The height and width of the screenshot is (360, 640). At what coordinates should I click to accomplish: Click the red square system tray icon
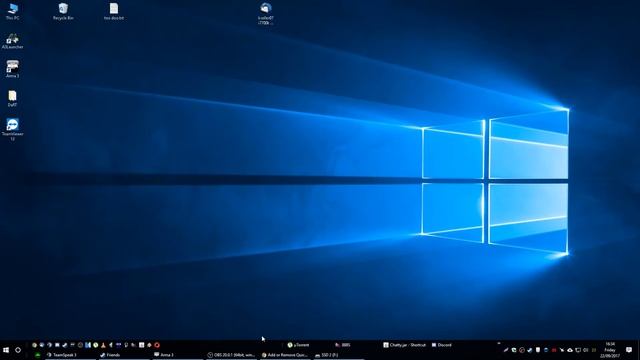[554, 350]
